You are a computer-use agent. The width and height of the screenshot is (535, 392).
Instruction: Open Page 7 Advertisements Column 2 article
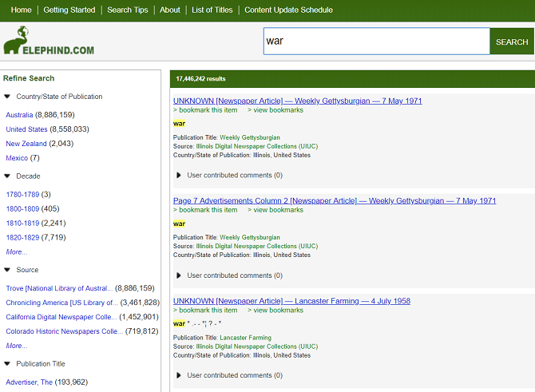pos(335,201)
